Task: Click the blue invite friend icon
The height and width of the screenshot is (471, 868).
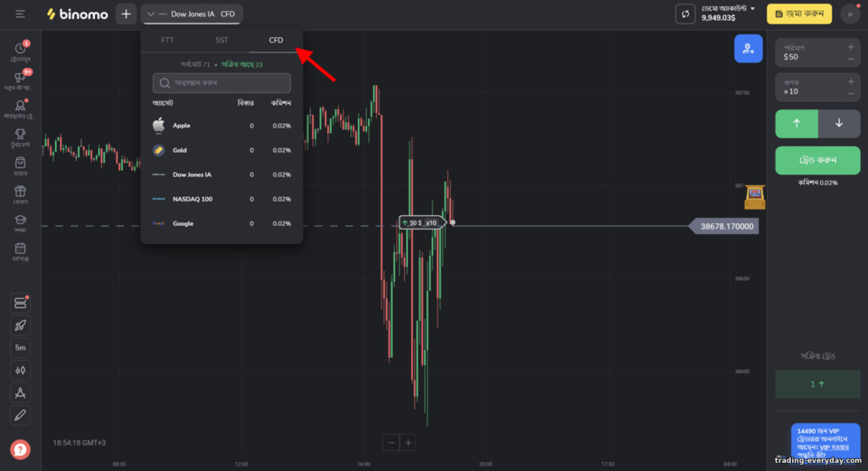Action: [x=749, y=49]
